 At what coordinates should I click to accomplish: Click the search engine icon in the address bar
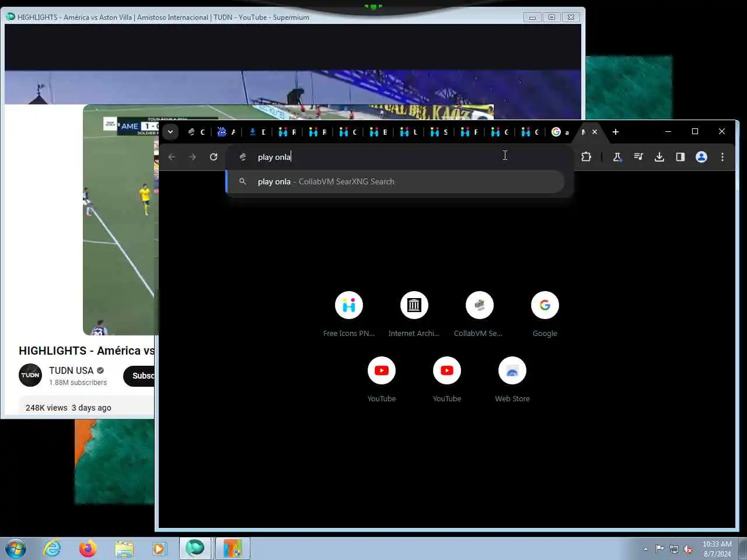(x=243, y=157)
